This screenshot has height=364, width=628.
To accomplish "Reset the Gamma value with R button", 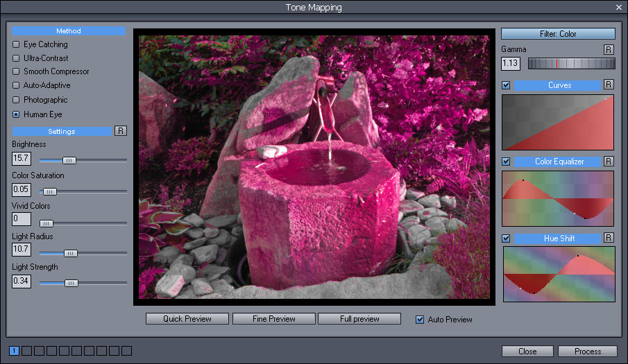I will [x=609, y=49].
